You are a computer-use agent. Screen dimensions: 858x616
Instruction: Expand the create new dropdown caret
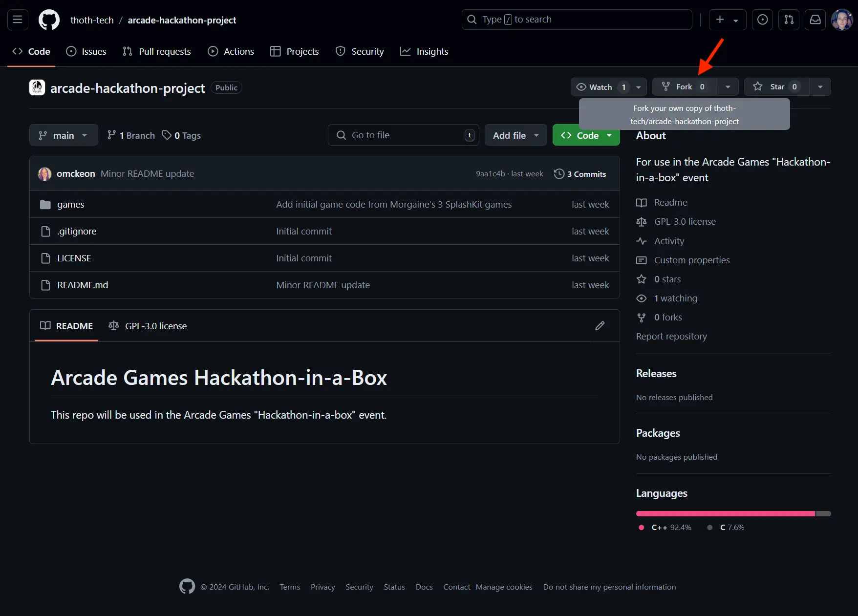pos(736,20)
